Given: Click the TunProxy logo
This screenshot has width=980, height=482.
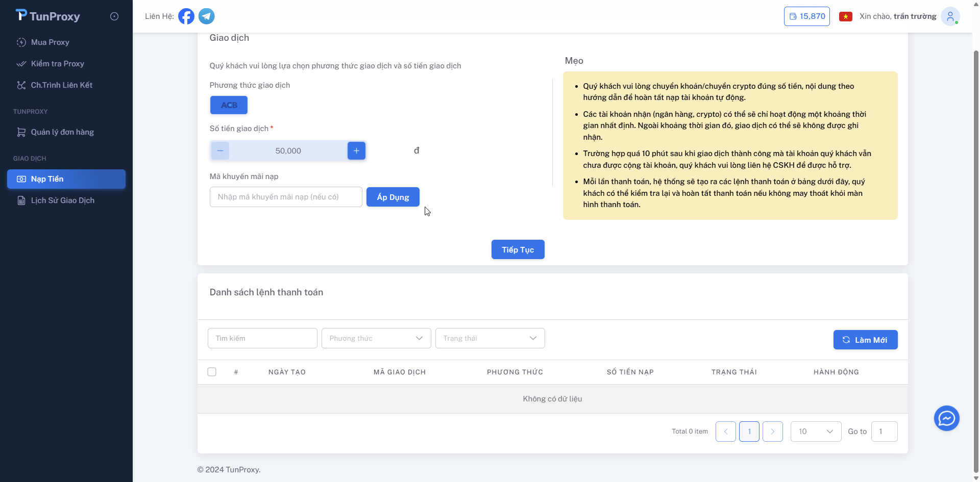Looking at the screenshot, I should click(x=48, y=16).
